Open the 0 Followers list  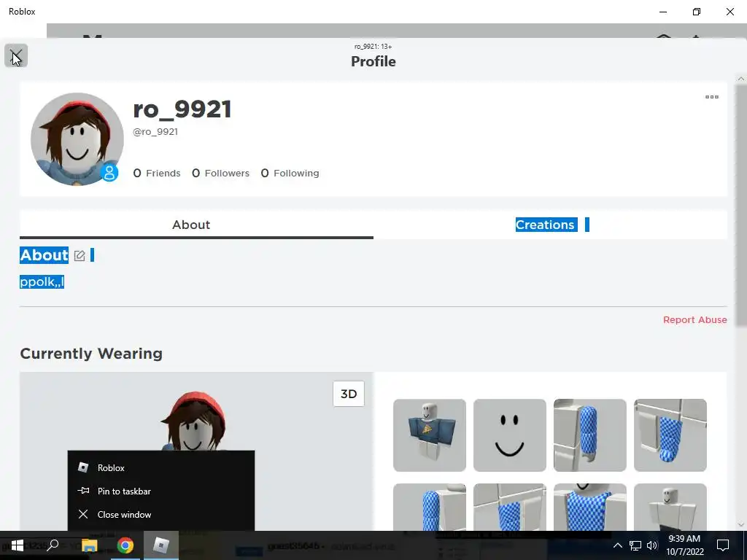220,174
